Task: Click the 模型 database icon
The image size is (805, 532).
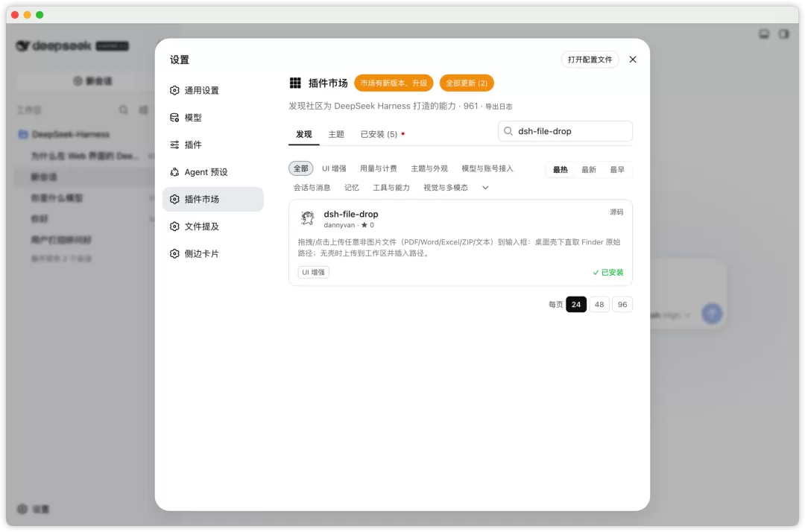Action: [174, 118]
